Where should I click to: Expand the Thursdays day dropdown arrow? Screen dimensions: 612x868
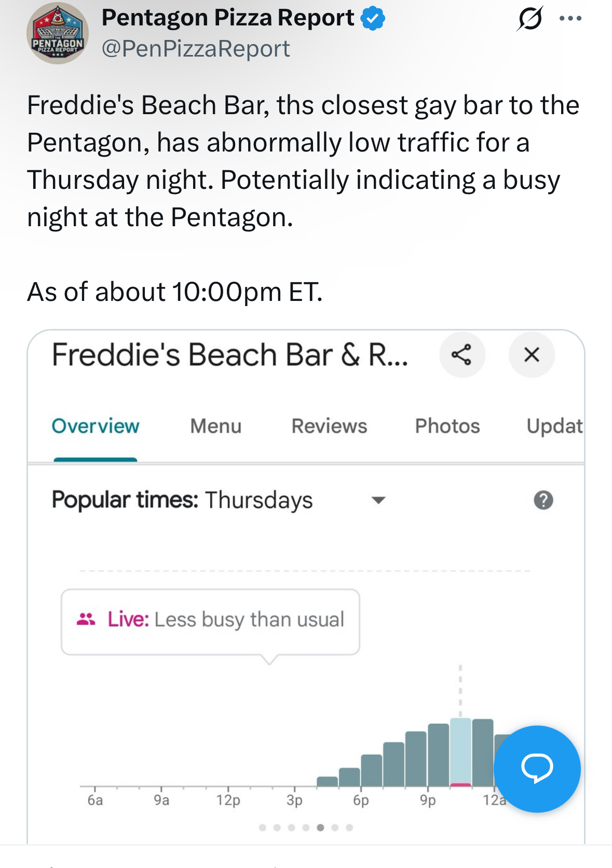click(378, 500)
